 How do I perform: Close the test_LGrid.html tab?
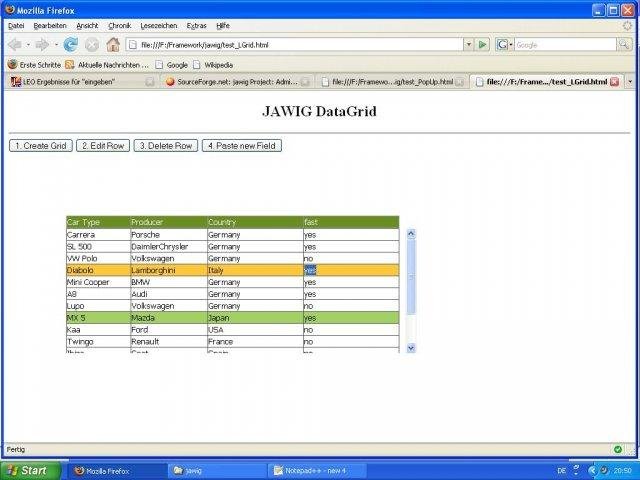(614, 82)
